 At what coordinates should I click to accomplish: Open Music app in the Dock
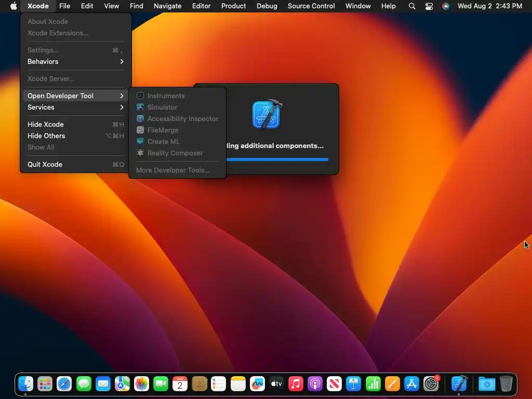pos(296,384)
